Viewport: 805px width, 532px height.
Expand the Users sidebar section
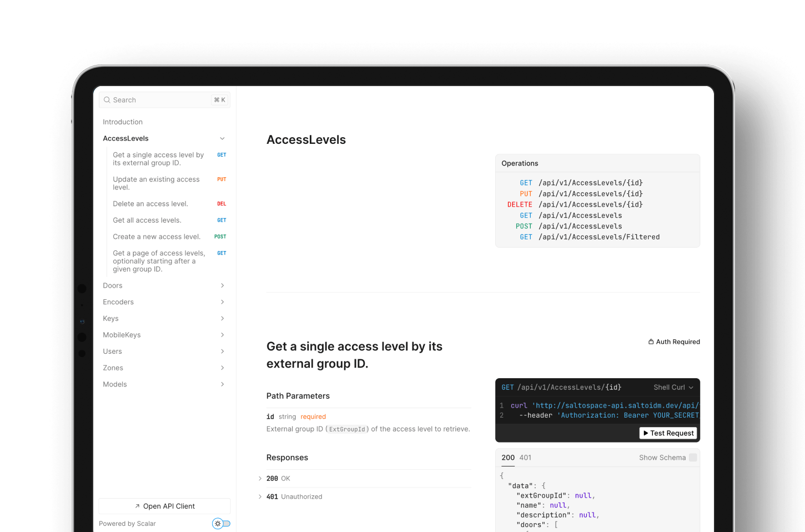click(x=222, y=352)
